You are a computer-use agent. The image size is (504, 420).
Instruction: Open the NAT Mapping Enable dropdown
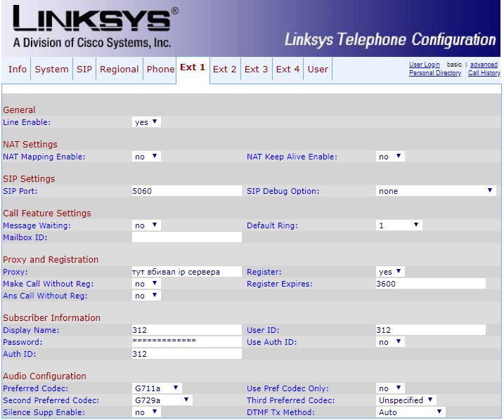146,157
